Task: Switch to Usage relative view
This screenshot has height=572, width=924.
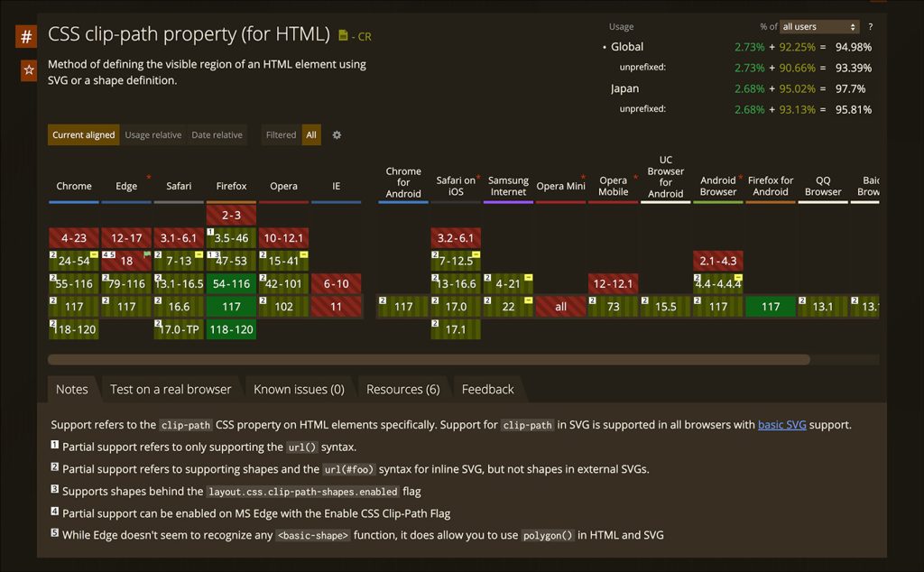Action: point(152,135)
